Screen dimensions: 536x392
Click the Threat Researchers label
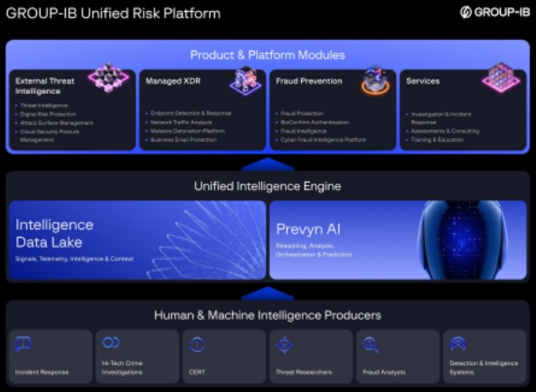pyautogui.click(x=304, y=372)
